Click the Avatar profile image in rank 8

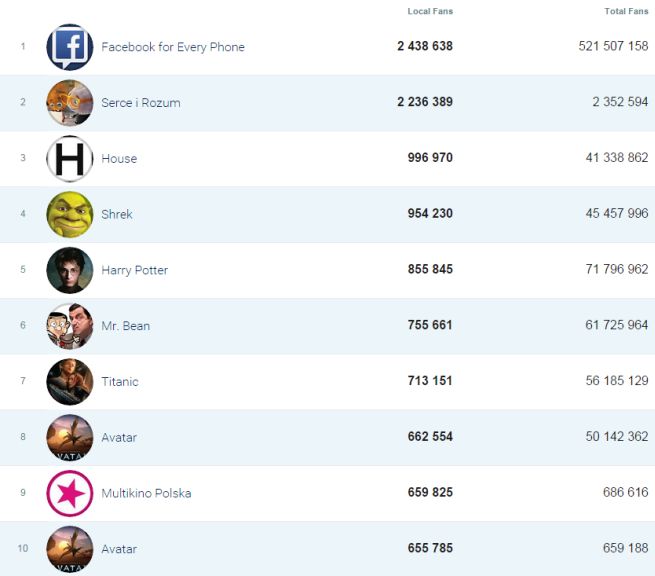(x=69, y=438)
